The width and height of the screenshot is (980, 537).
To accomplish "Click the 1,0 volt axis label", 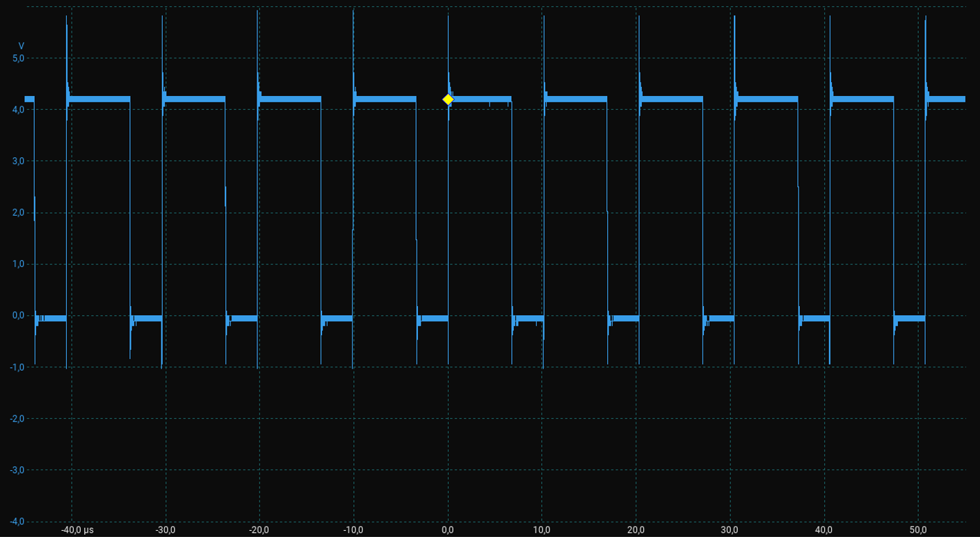I will [x=19, y=264].
